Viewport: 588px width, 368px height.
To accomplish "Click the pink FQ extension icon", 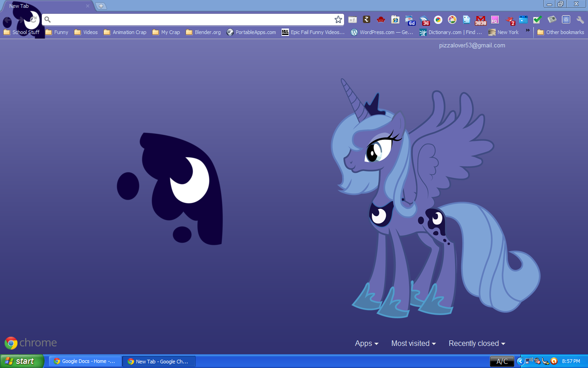I will coord(495,19).
